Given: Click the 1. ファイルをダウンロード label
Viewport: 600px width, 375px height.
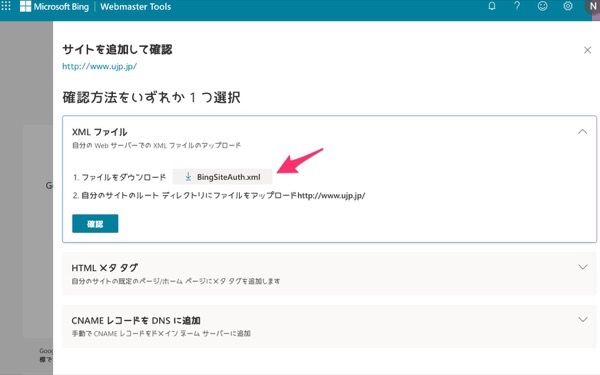Looking at the screenshot, I should pyautogui.click(x=119, y=177).
